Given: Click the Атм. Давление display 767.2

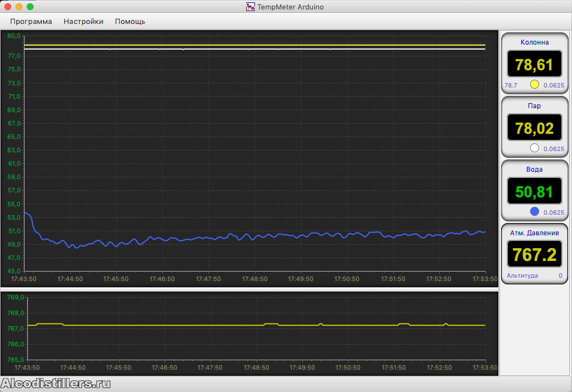Looking at the screenshot, I should (x=535, y=254).
